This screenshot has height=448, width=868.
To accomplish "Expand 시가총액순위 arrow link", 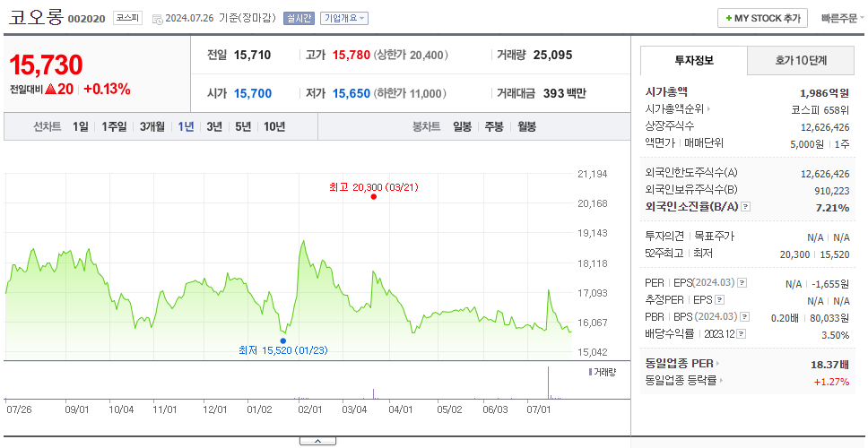I will pos(709,109).
